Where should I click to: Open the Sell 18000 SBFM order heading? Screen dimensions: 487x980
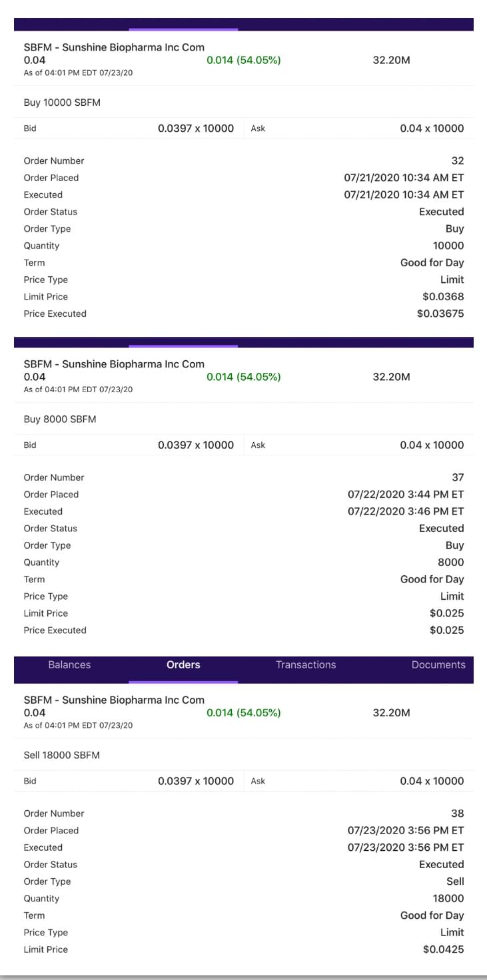(x=62, y=755)
